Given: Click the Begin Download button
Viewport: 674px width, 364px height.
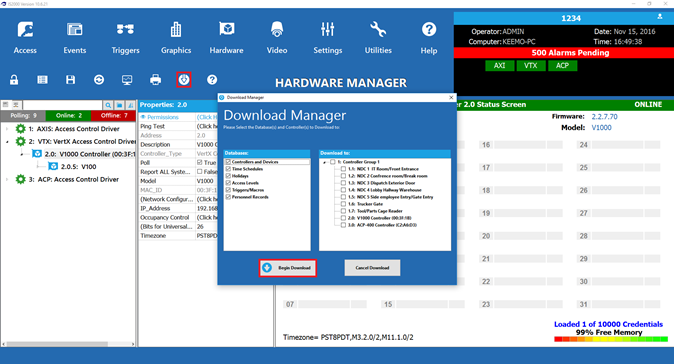Looking at the screenshot, I should (288, 268).
